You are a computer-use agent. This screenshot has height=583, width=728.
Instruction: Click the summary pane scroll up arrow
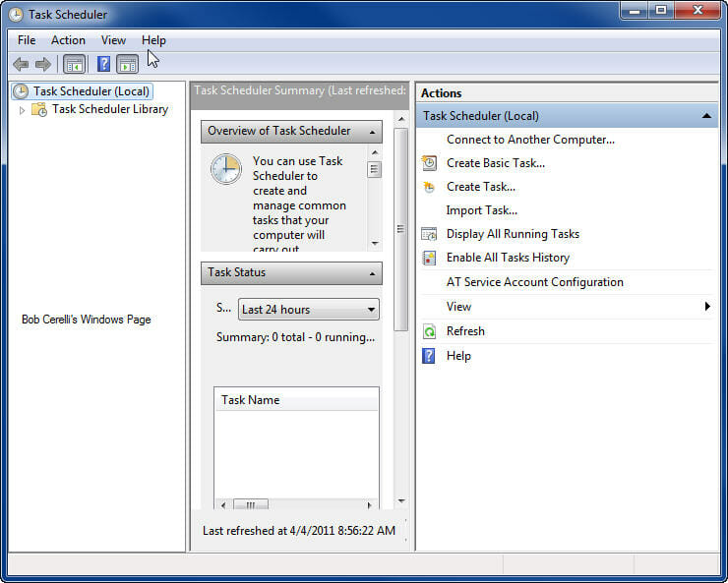point(401,120)
